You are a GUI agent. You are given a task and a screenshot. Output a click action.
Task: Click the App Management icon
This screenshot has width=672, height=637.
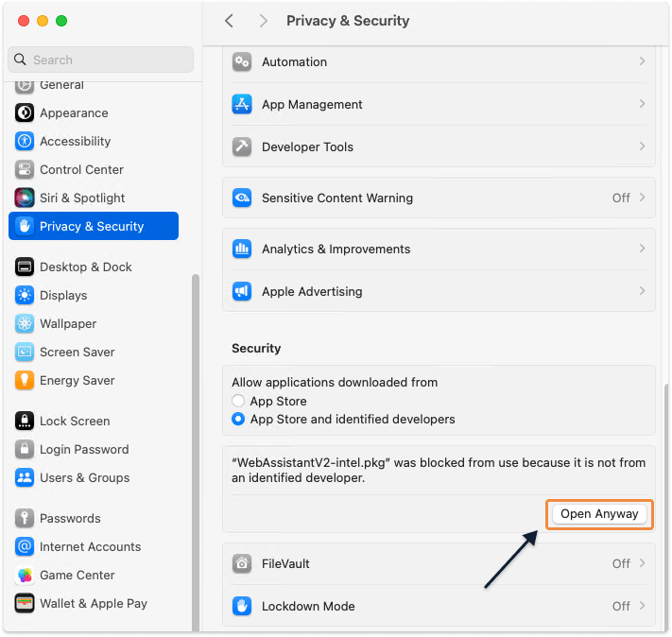[x=242, y=105]
